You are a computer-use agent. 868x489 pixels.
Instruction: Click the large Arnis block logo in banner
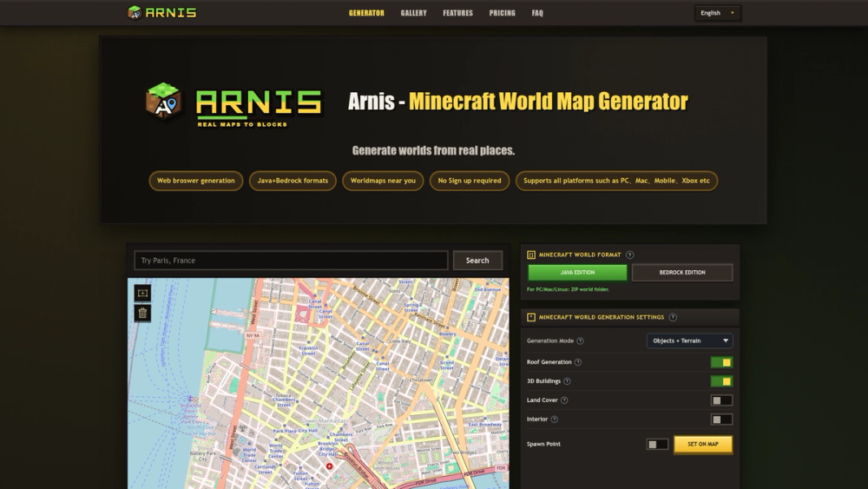[x=164, y=100]
